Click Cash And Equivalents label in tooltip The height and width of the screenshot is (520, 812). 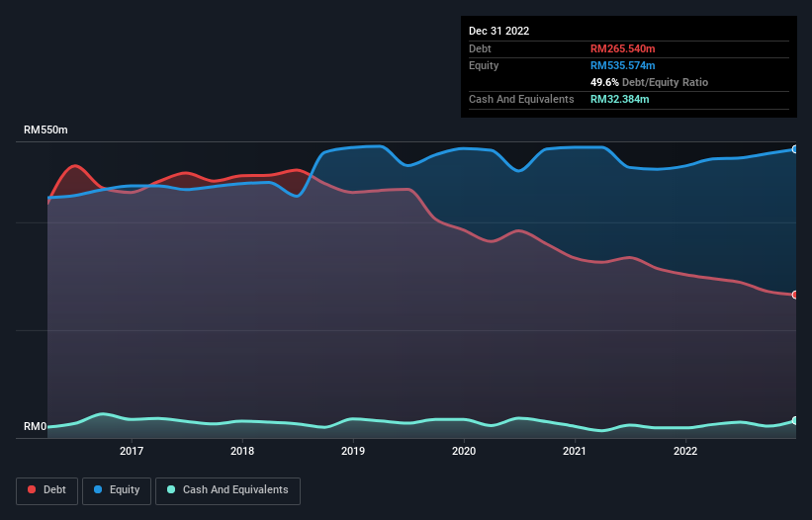(521, 99)
